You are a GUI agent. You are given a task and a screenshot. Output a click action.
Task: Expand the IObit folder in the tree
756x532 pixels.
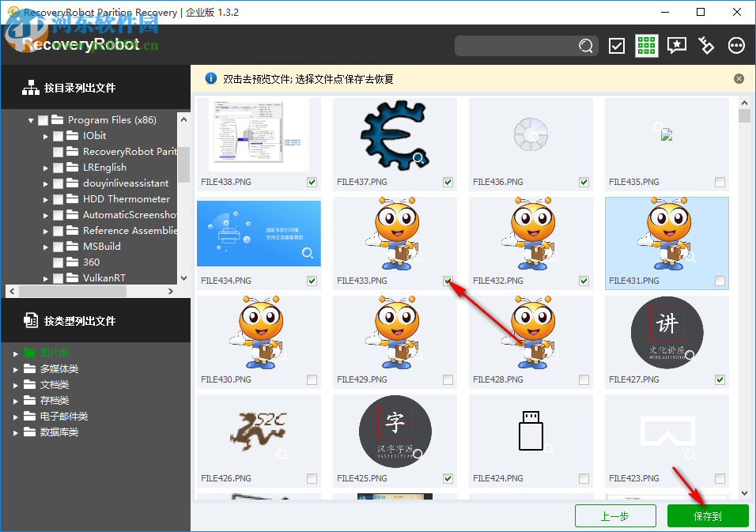click(x=46, y=135)
